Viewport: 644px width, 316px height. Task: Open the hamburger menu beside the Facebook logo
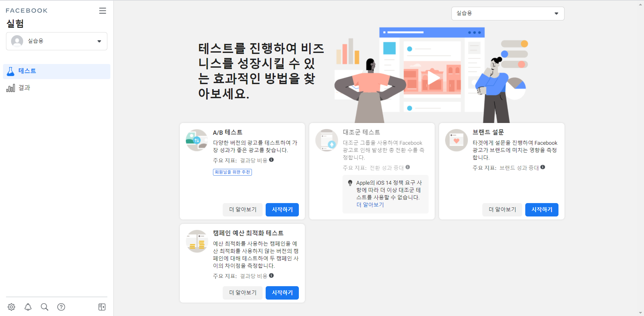pos(103,11)
